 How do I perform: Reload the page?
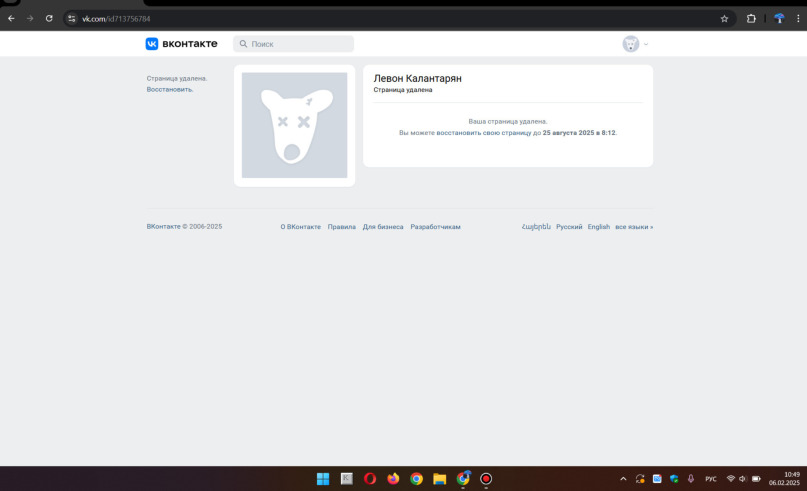pyautogui.click(x=49, y=19)
